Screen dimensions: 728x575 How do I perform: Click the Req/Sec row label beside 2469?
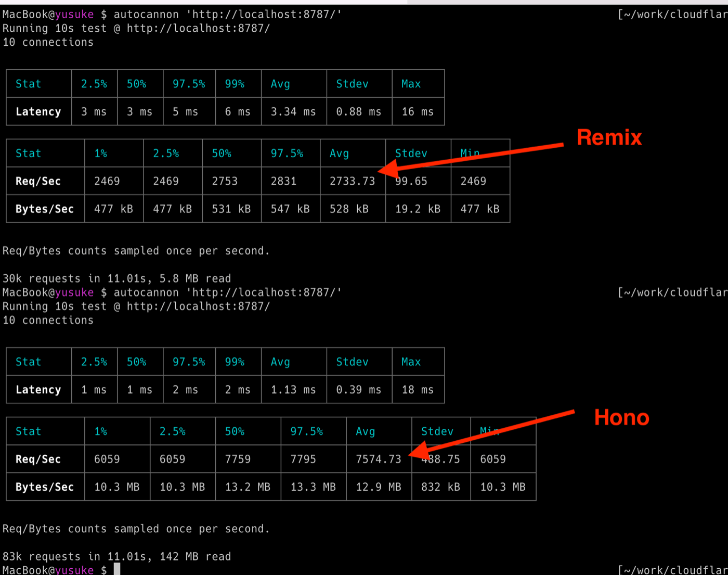(38, 181)
